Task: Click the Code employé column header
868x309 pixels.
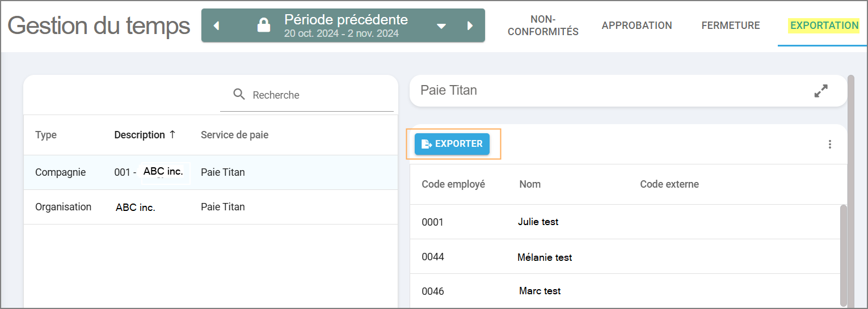Action: (x=453, y=184)
